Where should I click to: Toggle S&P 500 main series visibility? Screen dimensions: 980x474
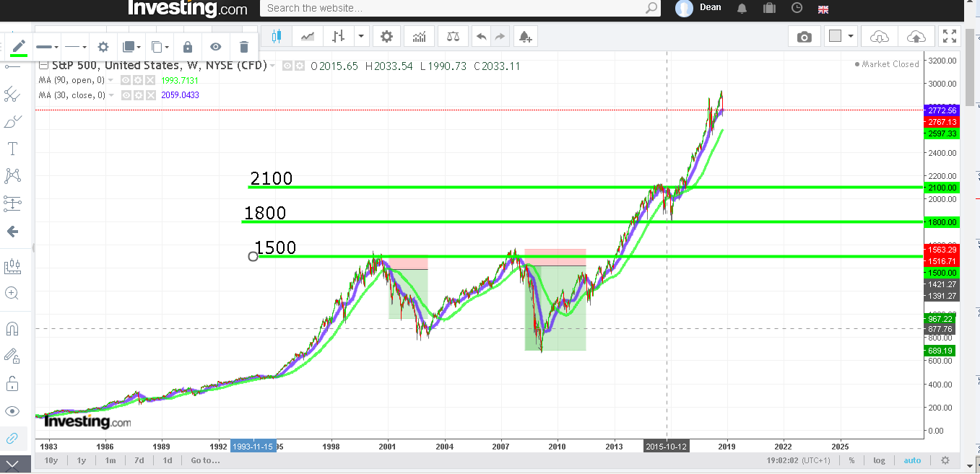[287, 66]
